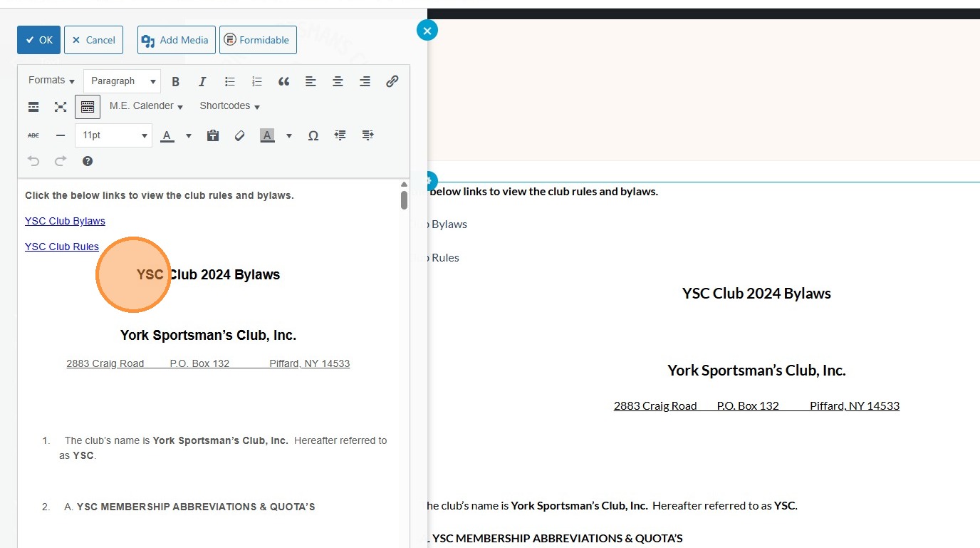
Task: Close the editor panel with blue X
Action: click(x=427, y=30)
